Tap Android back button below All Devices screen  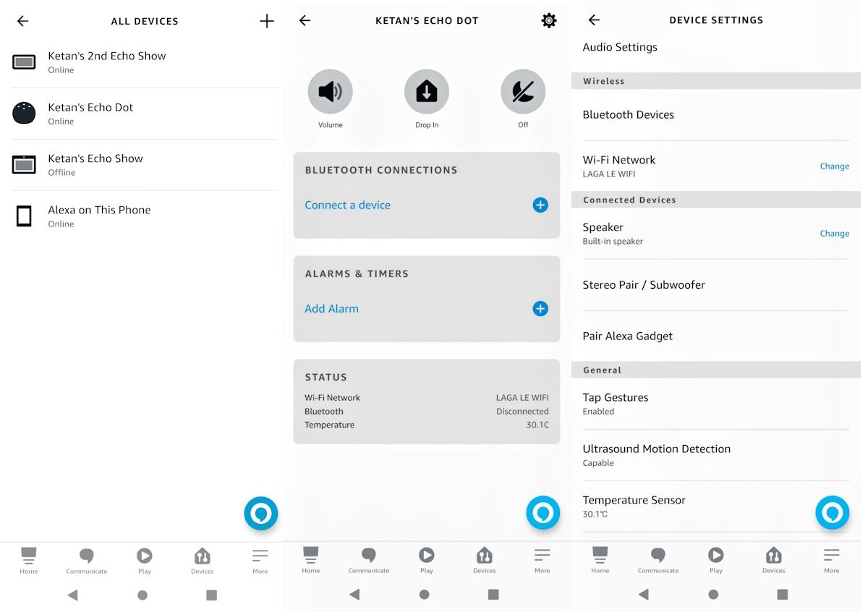(x=72, y=595)
